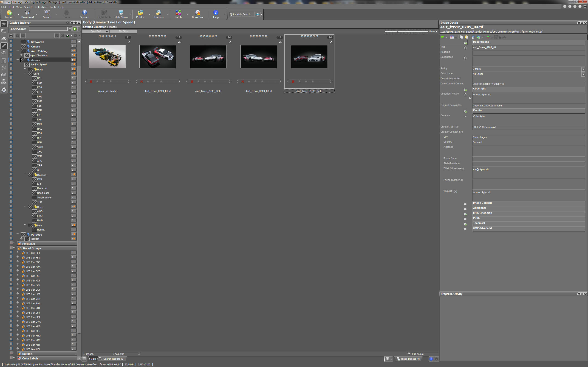588x367 pixels.
Task: Toggle the checkbox for the GTR class label
Action: [34, 179]
